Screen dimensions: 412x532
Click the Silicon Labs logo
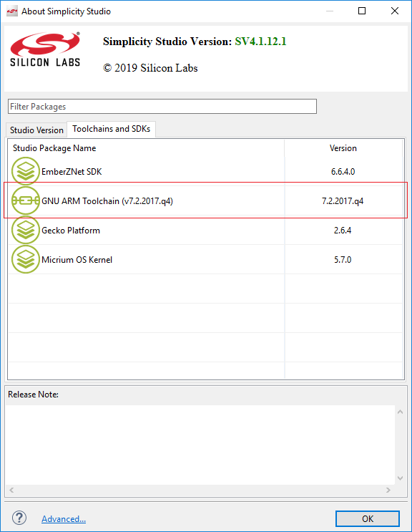coord(45,49)
